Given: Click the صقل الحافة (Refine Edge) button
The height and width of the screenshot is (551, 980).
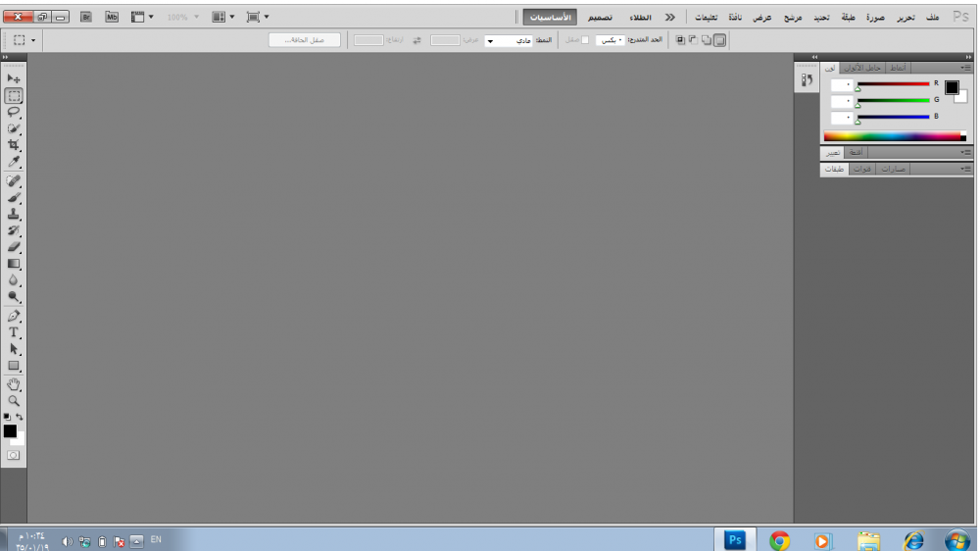Looking at the screenshot, I should (x=305, y=40).
